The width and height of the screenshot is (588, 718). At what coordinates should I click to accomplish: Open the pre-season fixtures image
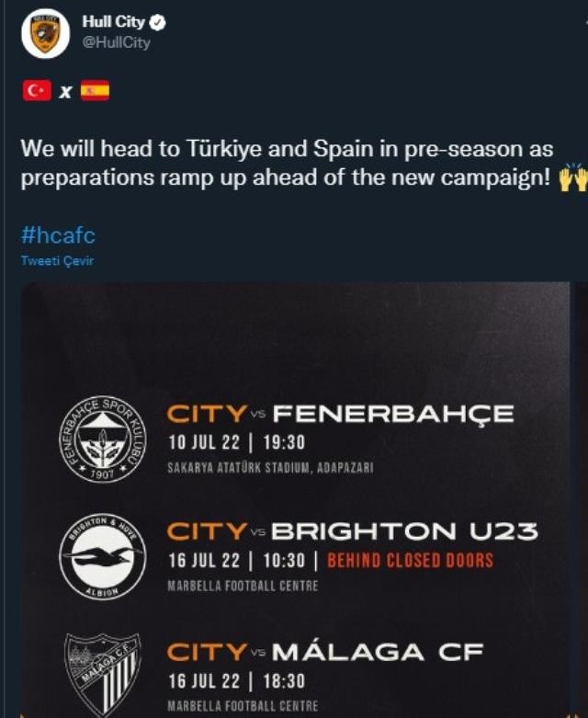coord(295,500)
